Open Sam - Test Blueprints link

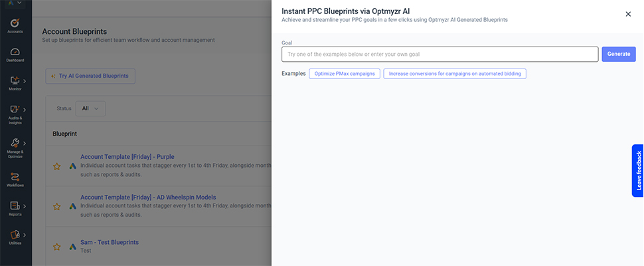coord(110,242)
